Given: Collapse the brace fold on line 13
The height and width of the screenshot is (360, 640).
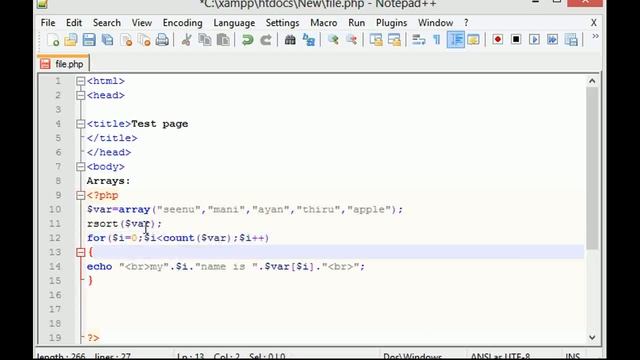Looking at the screenshot, I should click(x=80, y=252).
